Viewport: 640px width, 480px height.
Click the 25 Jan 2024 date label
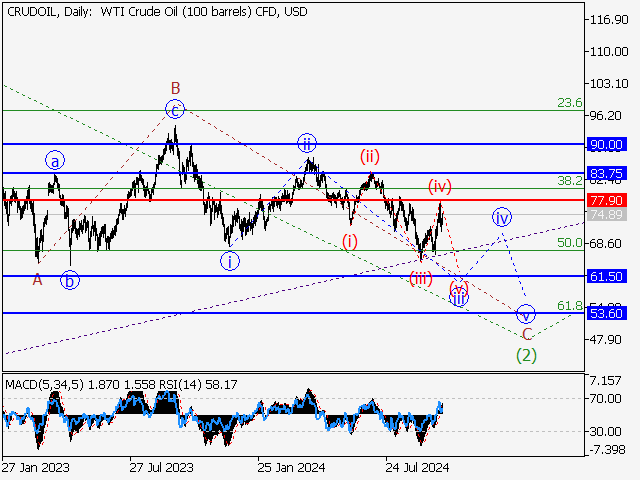tap(291, 467)
